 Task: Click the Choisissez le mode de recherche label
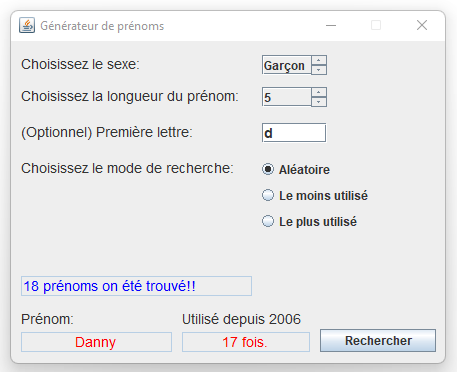[x=127, y=168]
